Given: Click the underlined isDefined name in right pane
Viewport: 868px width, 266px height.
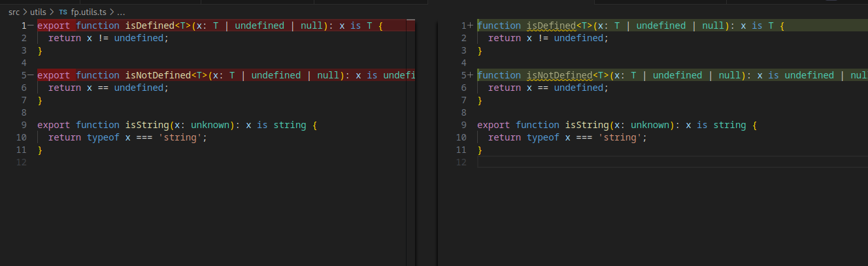Looking at the screenshot, I should (551, 25).
